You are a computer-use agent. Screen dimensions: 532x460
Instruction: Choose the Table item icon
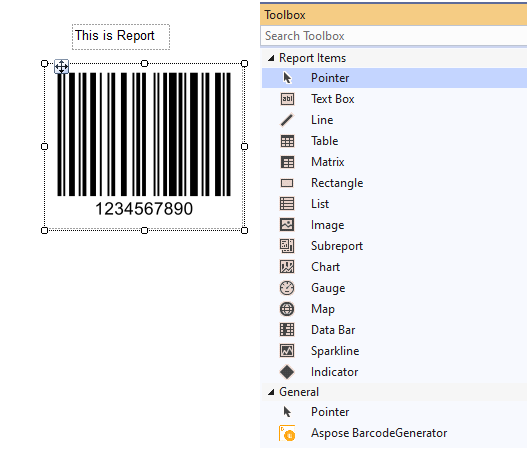(x=287, y=141)
